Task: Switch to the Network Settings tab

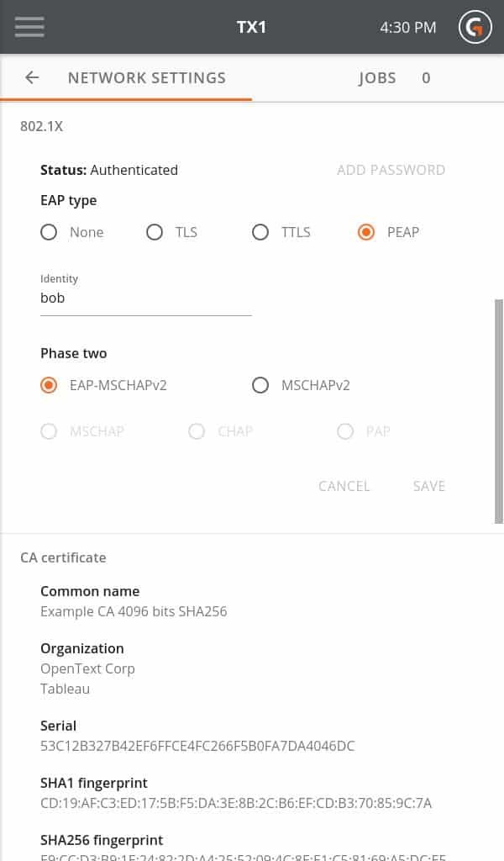Action: click(147, 78)
